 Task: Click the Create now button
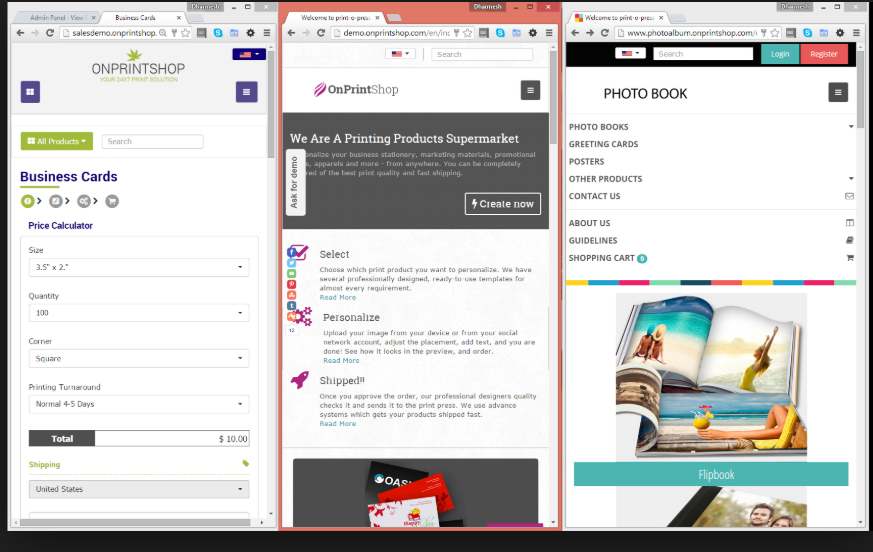pos(503,204)
